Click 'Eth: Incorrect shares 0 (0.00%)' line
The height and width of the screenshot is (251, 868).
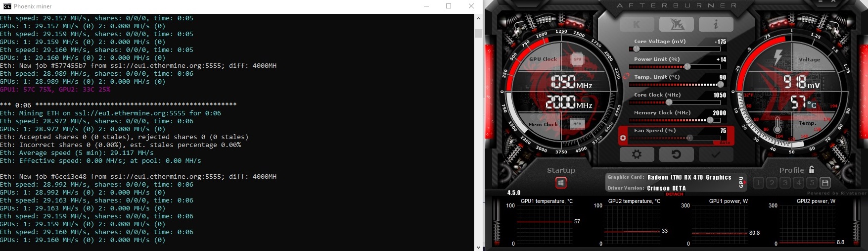point(120,145)
